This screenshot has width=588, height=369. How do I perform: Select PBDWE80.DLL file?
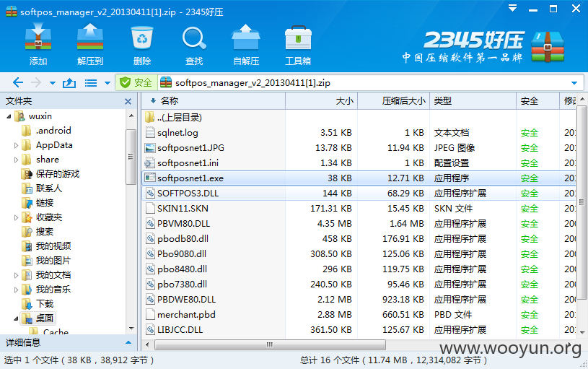point(360,300)
